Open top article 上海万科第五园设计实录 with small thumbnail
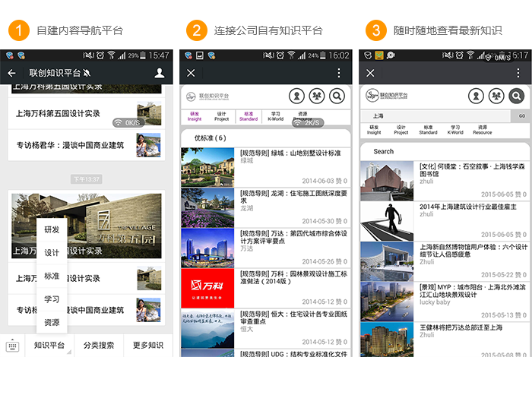This screenshot has width=532, height=395. [x=87, y=114]
